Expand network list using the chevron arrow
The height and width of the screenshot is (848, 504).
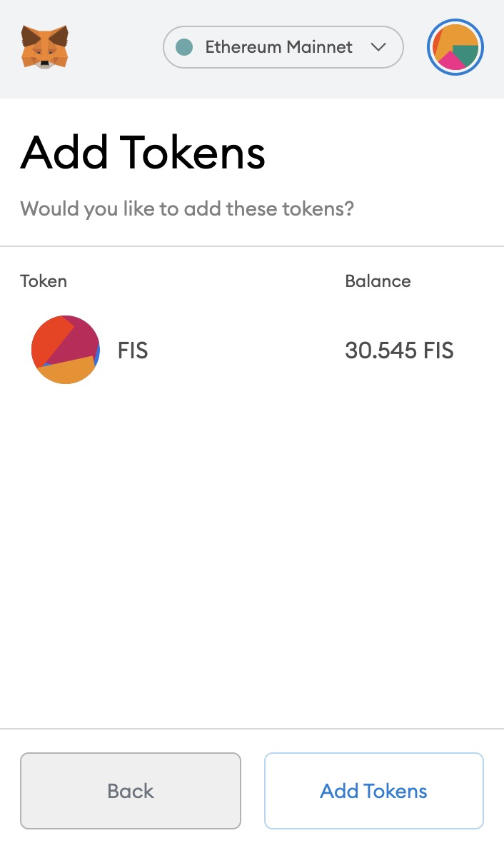click(x=378, y=47)
